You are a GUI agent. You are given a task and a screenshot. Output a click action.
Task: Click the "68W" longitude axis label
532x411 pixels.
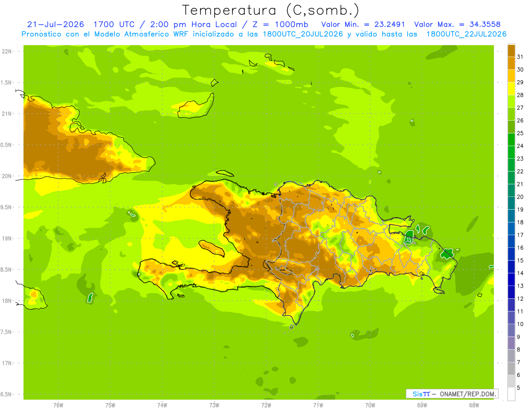[474, 405]
